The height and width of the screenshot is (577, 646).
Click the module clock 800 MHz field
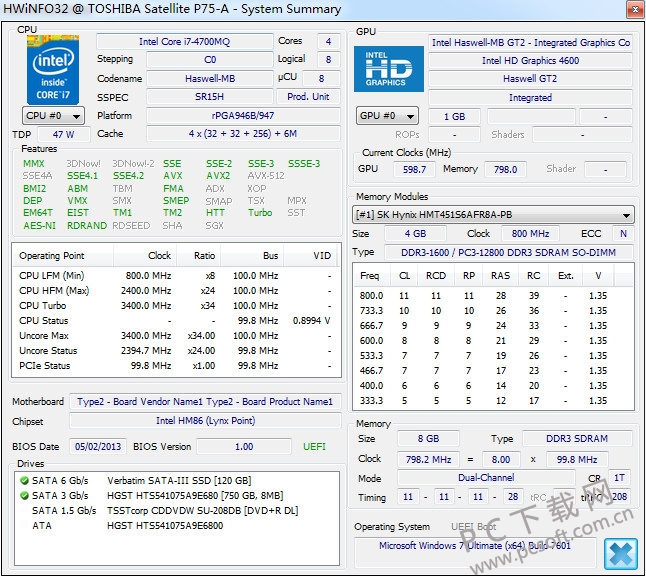[530, 234]
